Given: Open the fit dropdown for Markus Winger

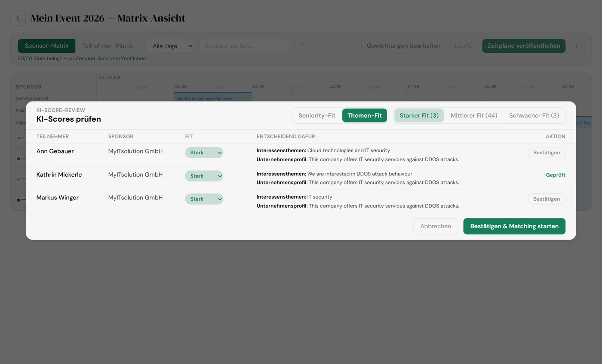Looking at the screenshot, I should [204, 199].
